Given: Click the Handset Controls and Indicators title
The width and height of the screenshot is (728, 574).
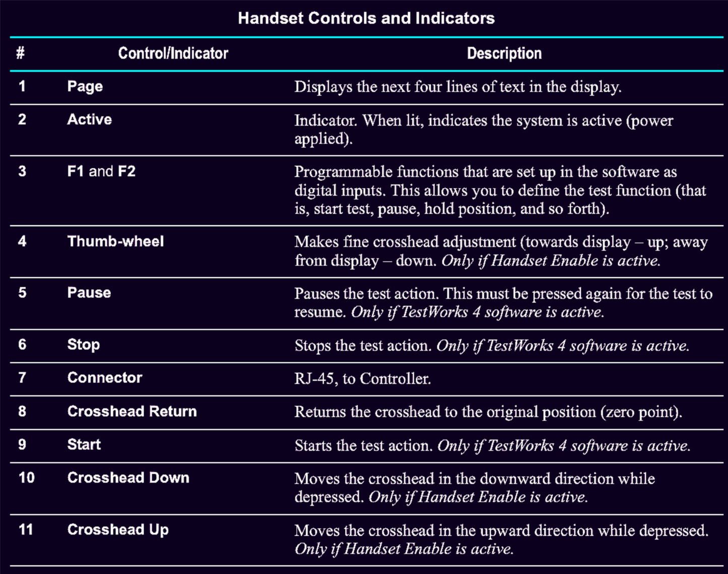Looking at the screenshot, I should tap(366, 18).
